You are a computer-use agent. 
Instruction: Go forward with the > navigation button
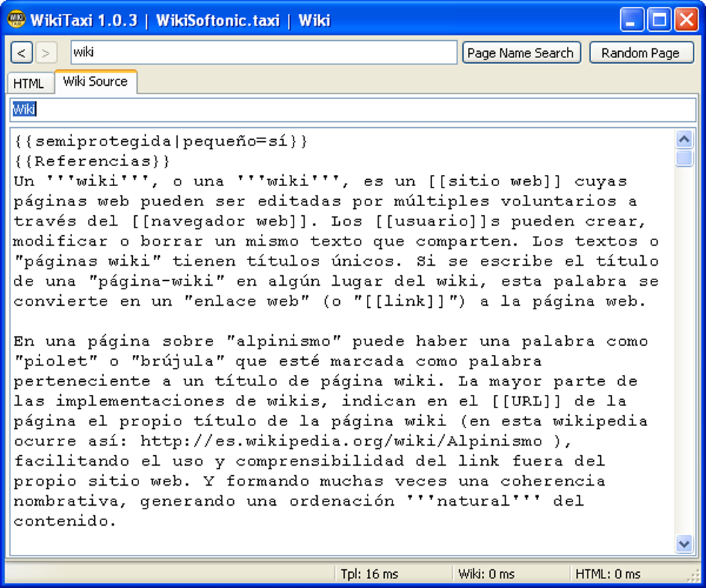[x=46, y=53]
